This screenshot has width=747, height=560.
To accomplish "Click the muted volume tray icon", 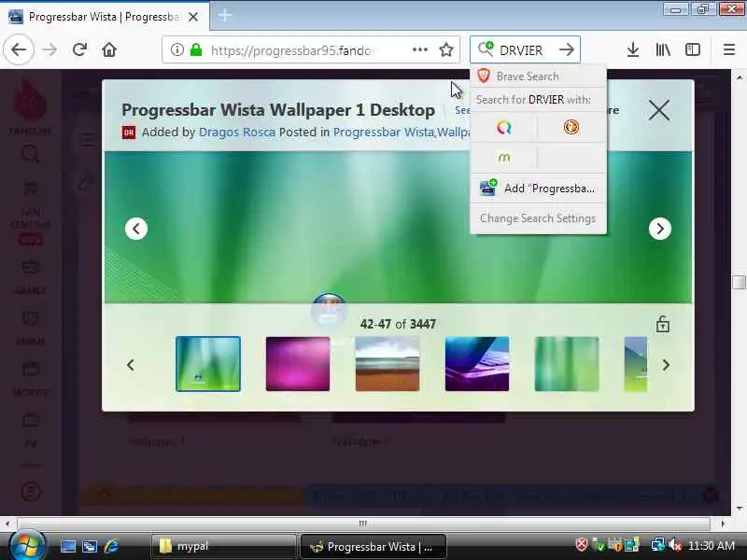I will [x=674, y=545].
